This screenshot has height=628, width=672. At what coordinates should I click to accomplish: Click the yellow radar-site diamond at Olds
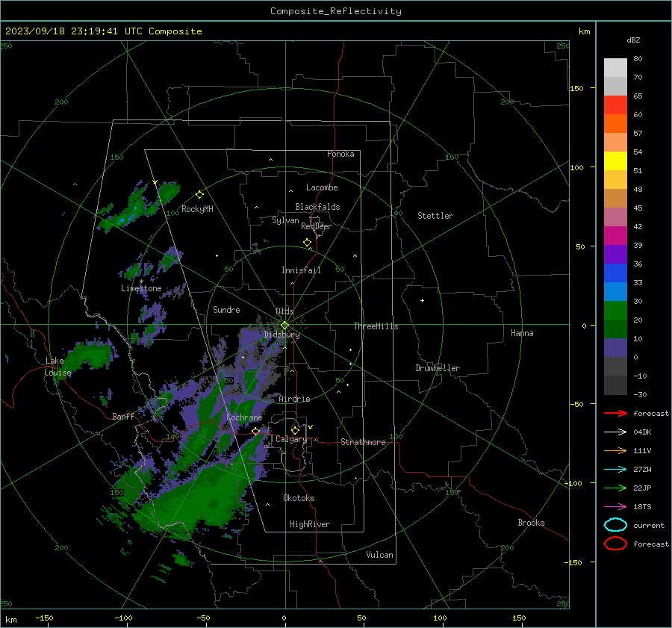pos(284,325)
